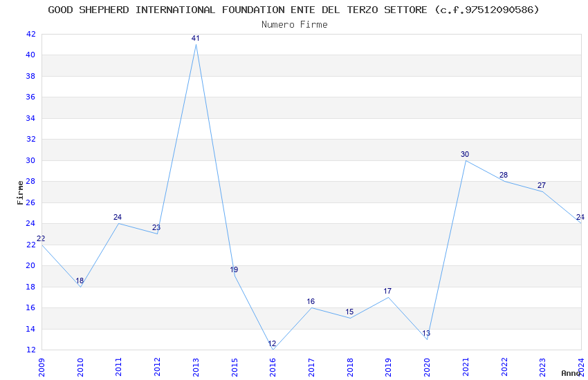
Task: Click the x-axis year 2017
Action: tap(311, 367)
